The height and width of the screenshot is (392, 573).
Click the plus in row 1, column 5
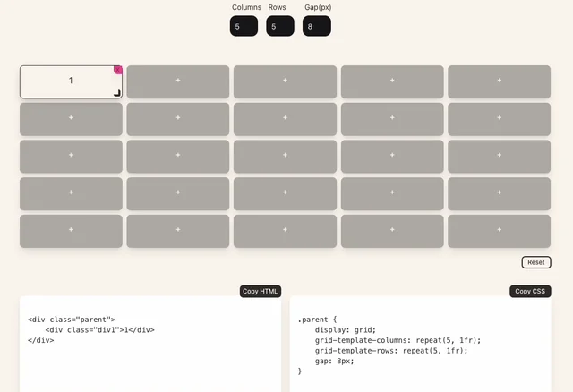(x=499, y=81)
